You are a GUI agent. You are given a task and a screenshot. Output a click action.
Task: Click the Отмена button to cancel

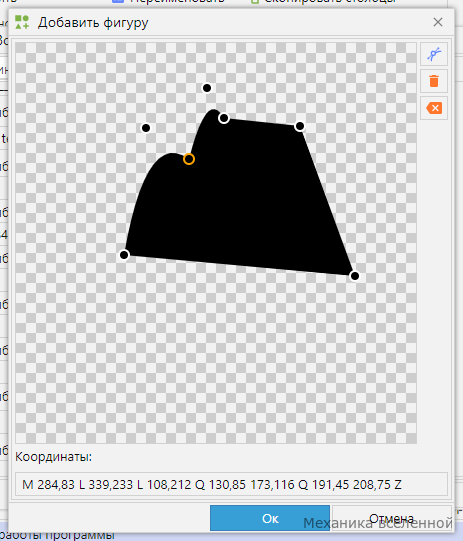coord(391,518)
